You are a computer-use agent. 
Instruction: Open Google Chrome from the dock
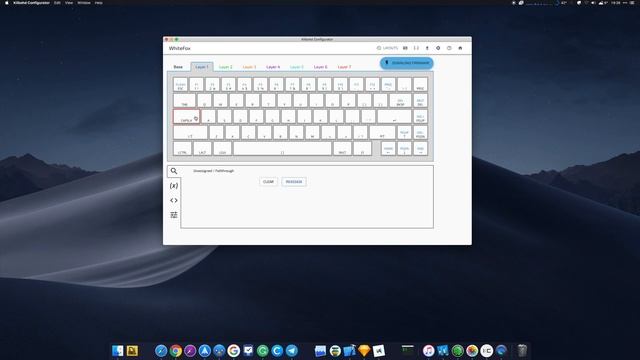pyautogui.click(x=176, y=351)
